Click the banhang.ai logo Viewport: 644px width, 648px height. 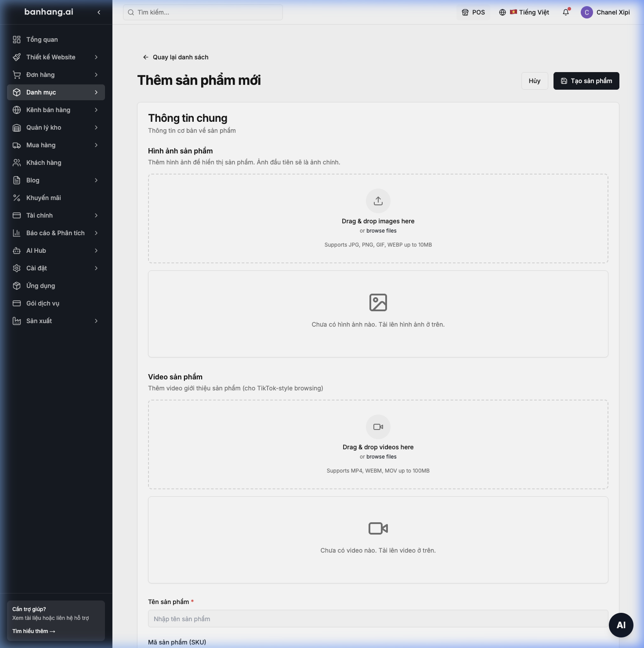(x=49, y=12)
